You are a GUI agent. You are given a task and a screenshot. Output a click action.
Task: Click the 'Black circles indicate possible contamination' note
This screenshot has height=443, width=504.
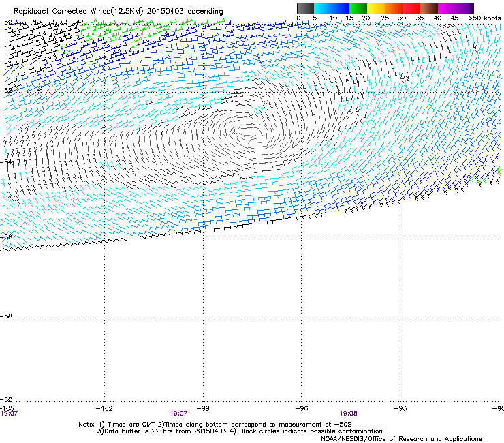point(311,431)
